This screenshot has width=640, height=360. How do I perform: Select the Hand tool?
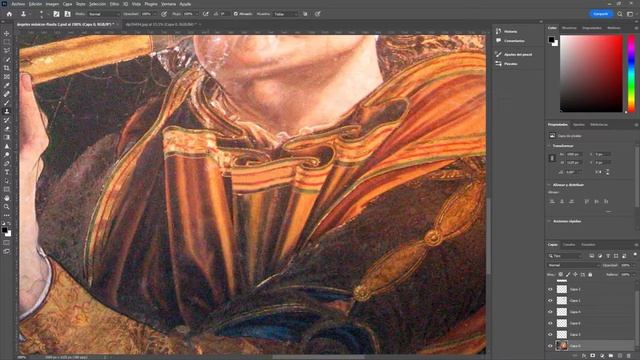tap(7, 198)
